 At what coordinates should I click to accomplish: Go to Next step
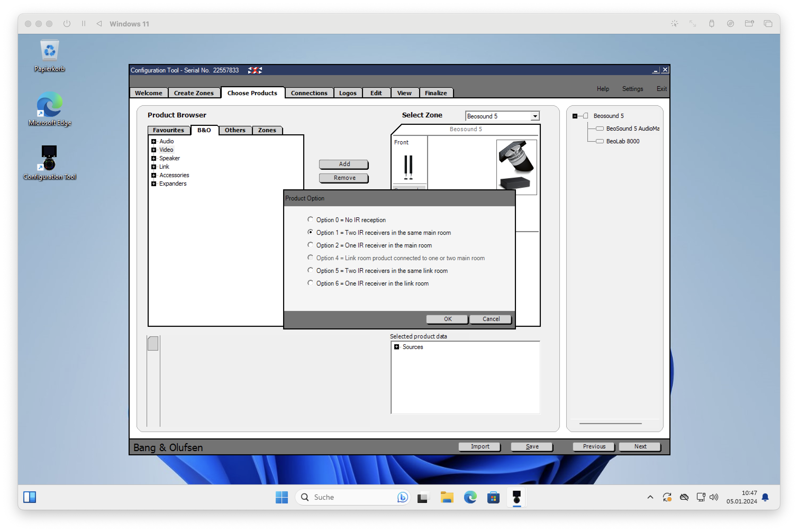click(x=640, y=447)
